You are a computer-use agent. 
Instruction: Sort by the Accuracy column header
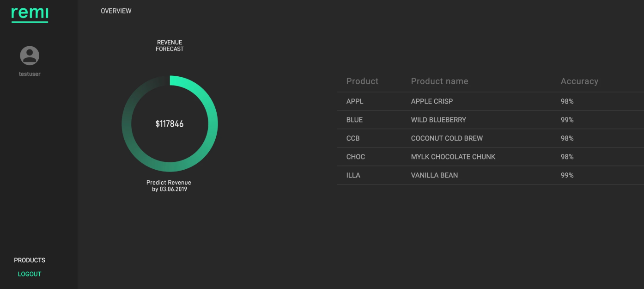[579, 81]
